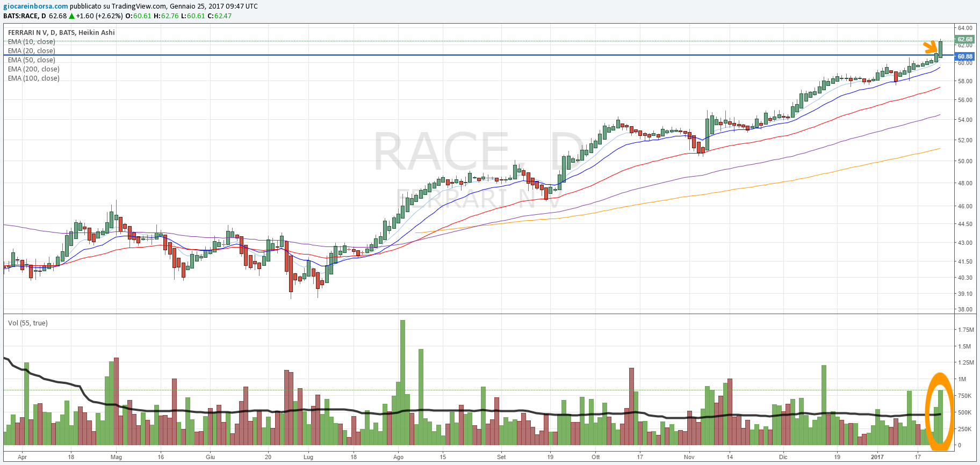This screenshot has width=980, height=465.
Task: Click the 1.75M volume axis label
Action: (x=965, y=330)
